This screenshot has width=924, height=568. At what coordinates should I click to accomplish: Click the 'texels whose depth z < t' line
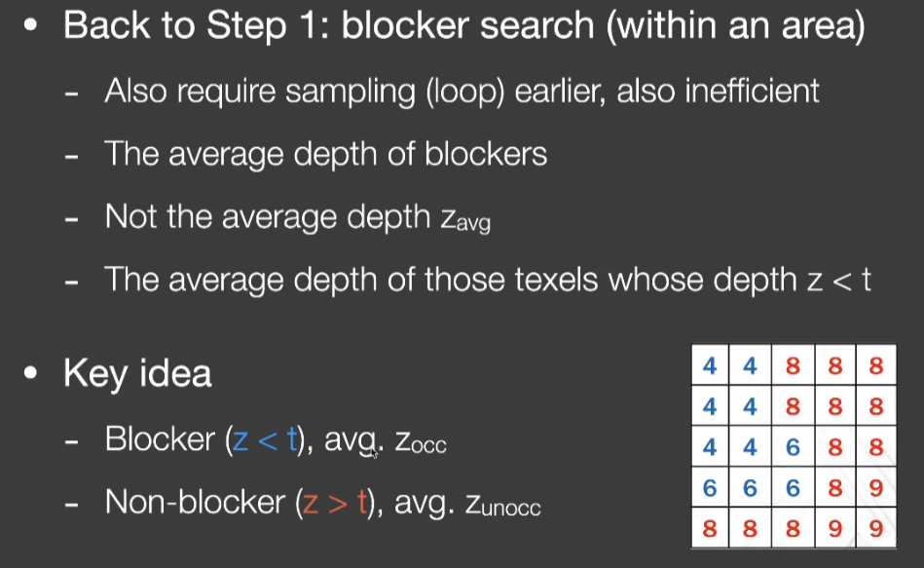click(488, 280)
